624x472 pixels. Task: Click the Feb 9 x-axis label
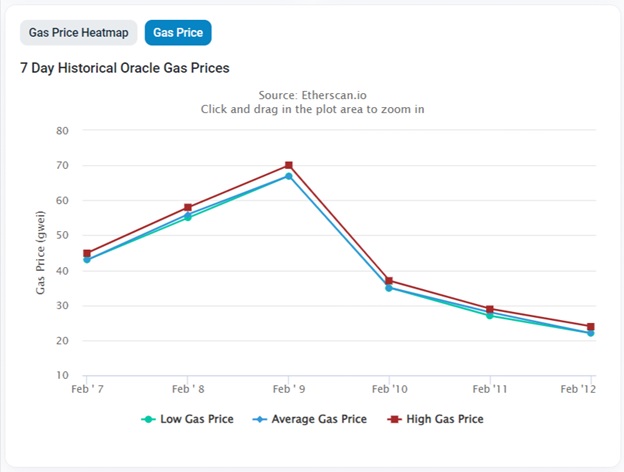[289, 389]
